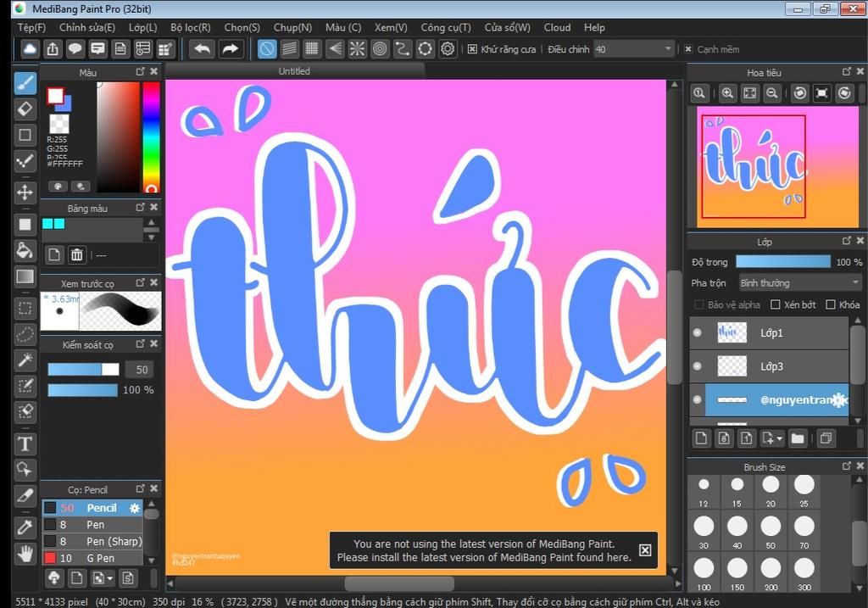This screenshot has height=608, width=868.
Task: Pop out the Brush Size panel
Action: [847, 466]
